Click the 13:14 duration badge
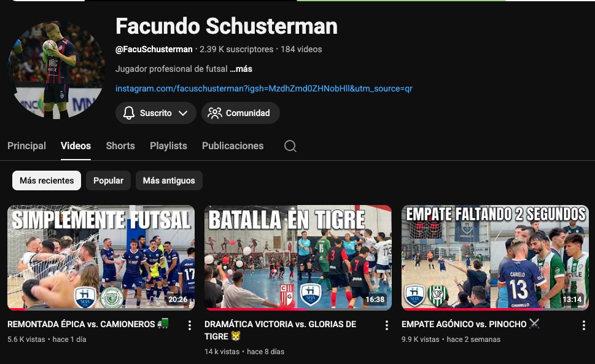Image resolution: width=595 pixels, height=364 pixels. click(572, 300)
